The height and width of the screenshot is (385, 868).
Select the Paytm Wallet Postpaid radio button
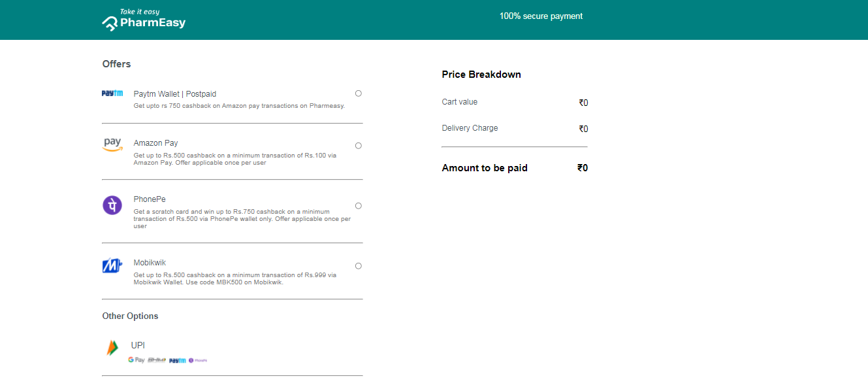tap(358, 93)
